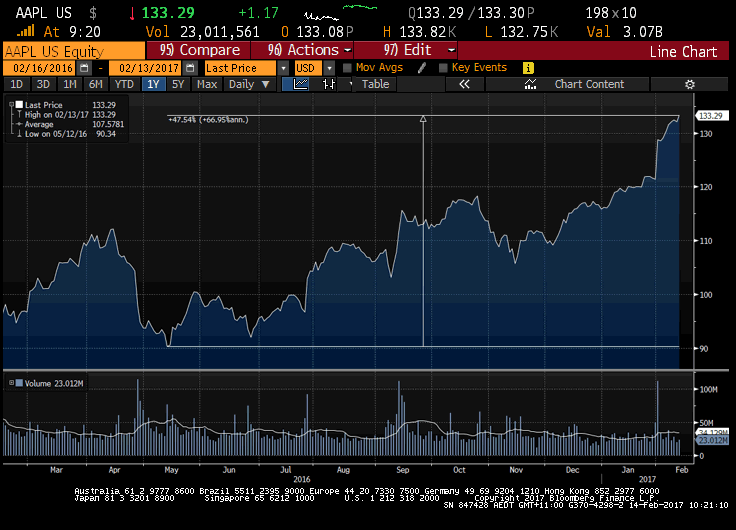Open the USD currency dropdown arrow
Image resolution: width=736 pixels, height=530 pixels.
(x=330, y=68)
